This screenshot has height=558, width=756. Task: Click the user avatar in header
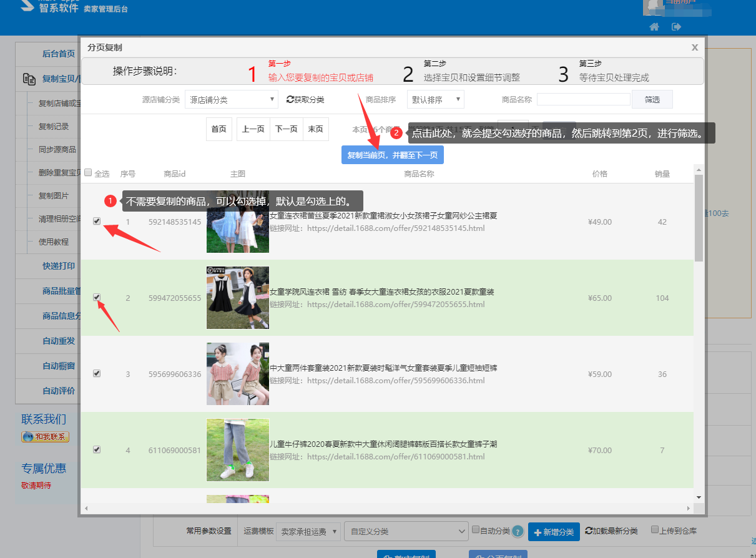[x=654, y=6]
